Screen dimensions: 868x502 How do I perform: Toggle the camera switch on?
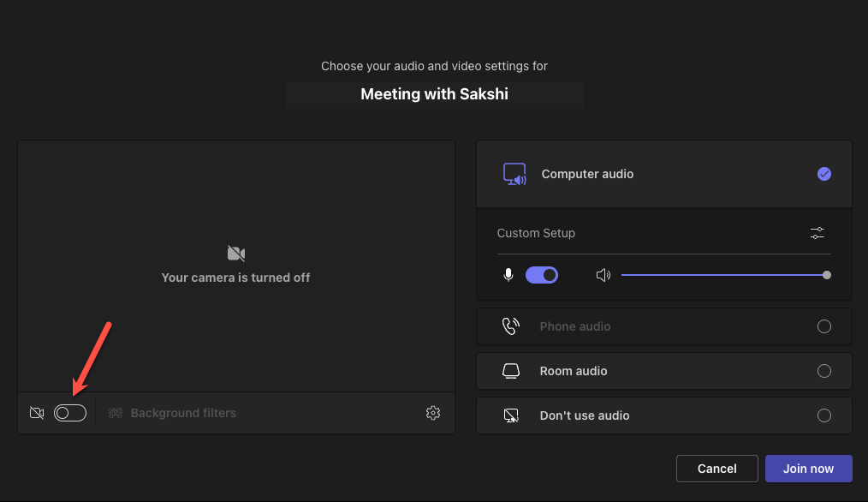(x=70, y=412)
